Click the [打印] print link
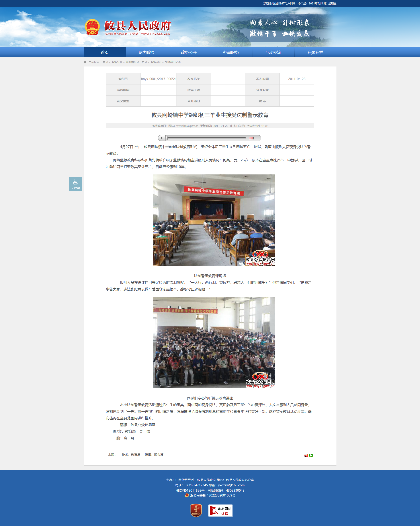The width and height of the screenshot is (420, 526). 233,126
